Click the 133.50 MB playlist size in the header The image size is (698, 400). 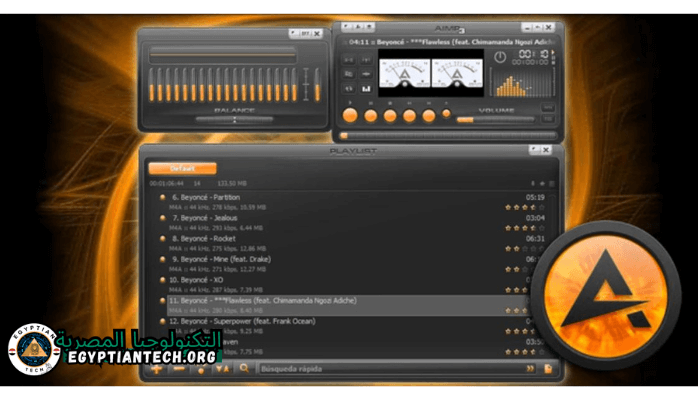pyautogui.click(x=232, y=183)
